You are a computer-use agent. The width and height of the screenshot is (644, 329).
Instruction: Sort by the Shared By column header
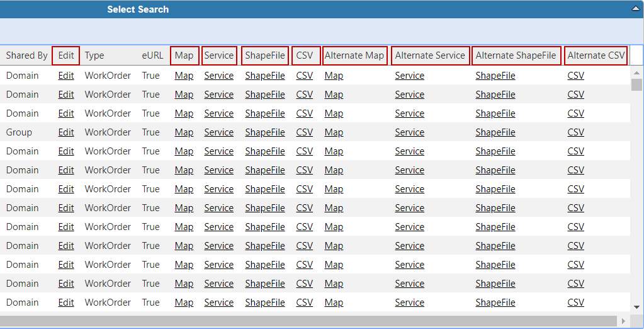[26, 55]
